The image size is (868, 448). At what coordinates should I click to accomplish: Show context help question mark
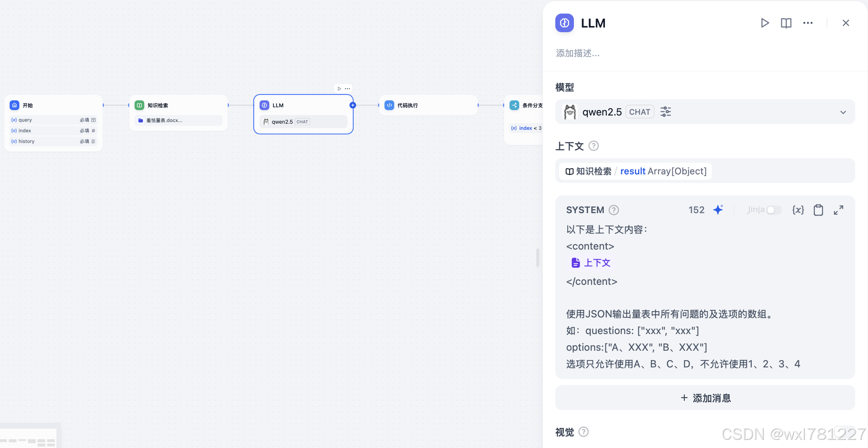(594, 146)
